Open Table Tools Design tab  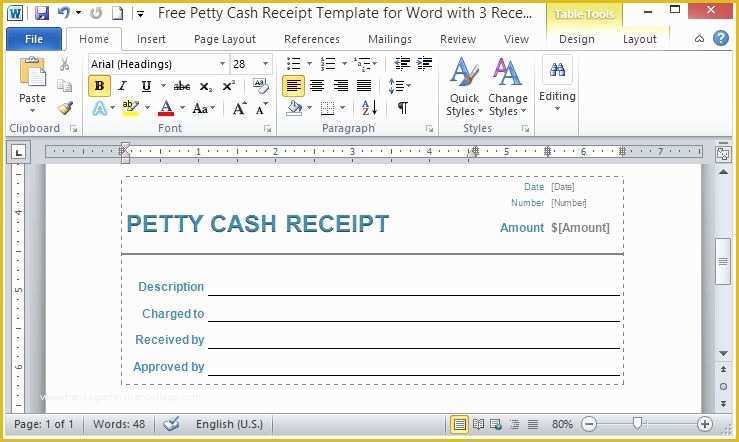(x=576, y=39)
